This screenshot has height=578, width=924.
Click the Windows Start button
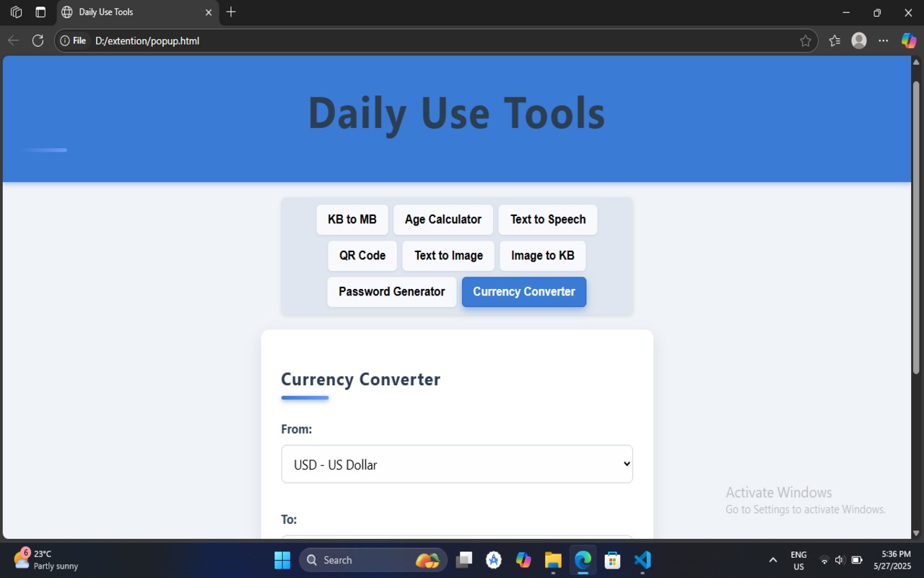point(282,559)
